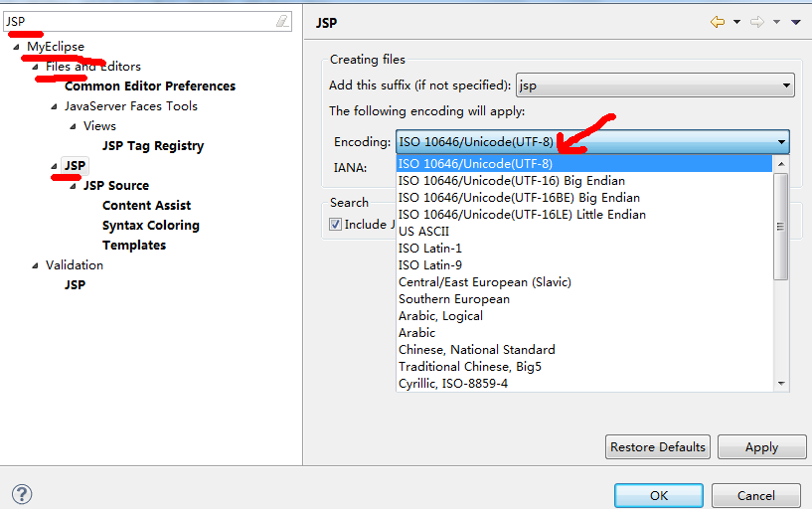The image size is (812, 509).
Task: Select UTF-16 Big Endian encoding option
Action: coord(511,181)
